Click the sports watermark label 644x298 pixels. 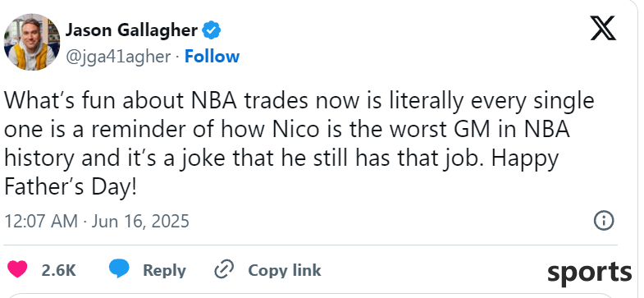pyautogui.click(x=589, y=273)
